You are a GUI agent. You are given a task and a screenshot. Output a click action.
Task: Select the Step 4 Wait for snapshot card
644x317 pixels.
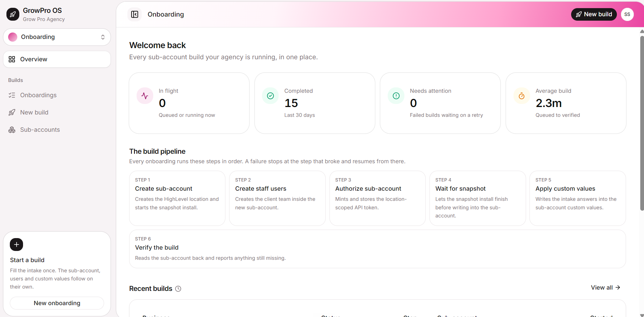pos(478,198)
